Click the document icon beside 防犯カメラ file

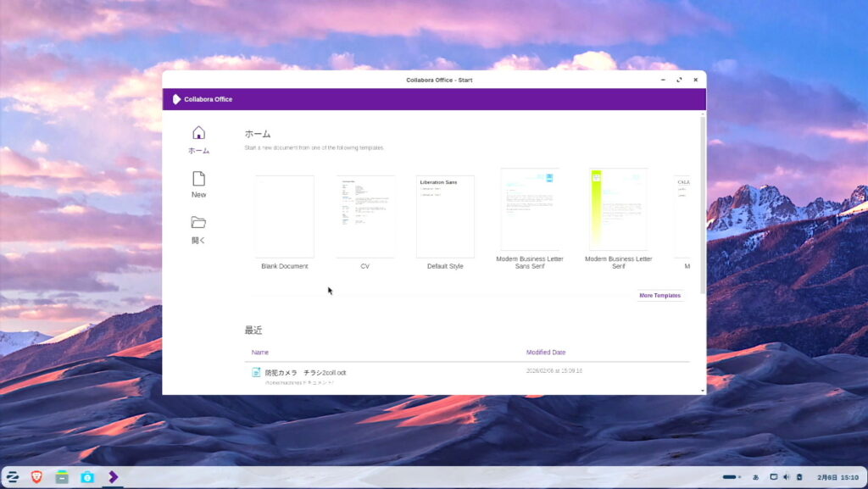[256, 372]
